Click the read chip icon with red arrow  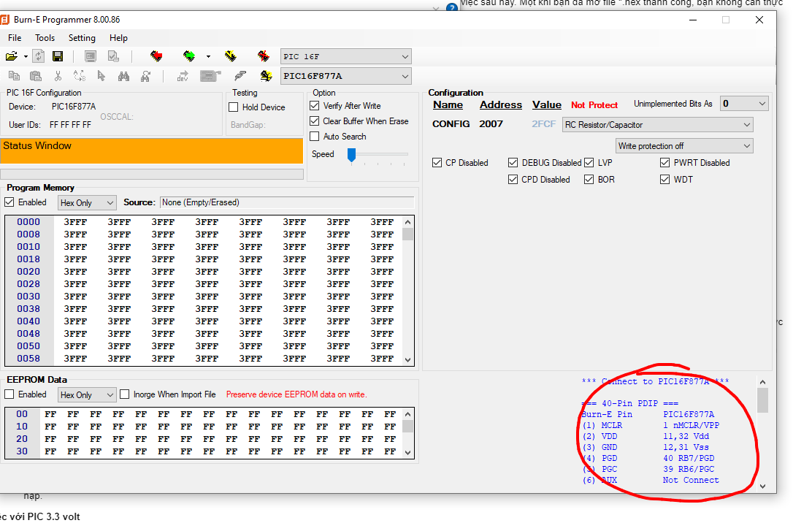click(156, 56)
